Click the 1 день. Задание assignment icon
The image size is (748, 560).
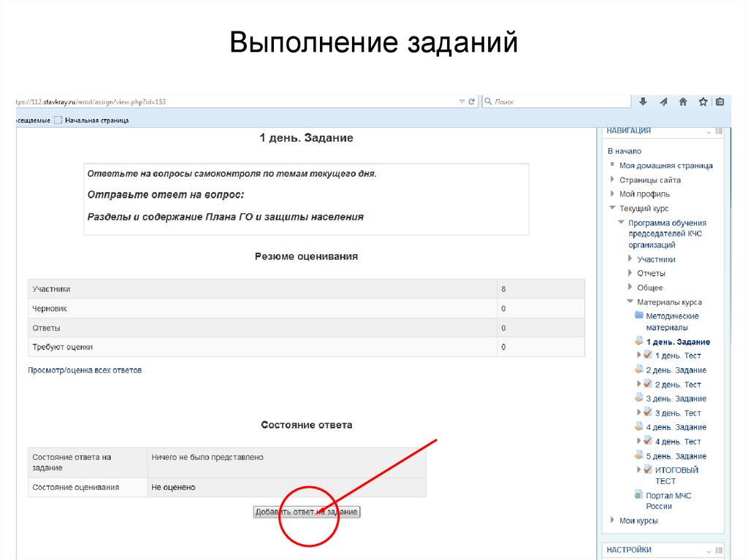pos(639,340)
